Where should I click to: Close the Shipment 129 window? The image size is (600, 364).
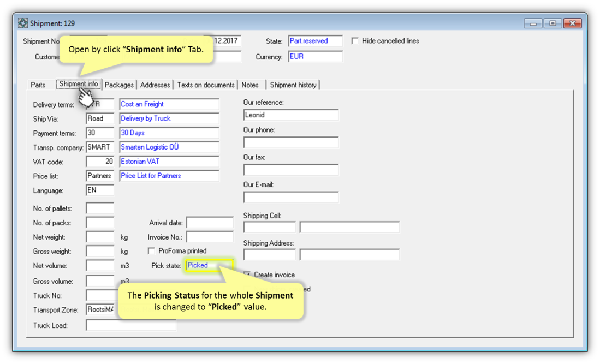click(573, 23)
